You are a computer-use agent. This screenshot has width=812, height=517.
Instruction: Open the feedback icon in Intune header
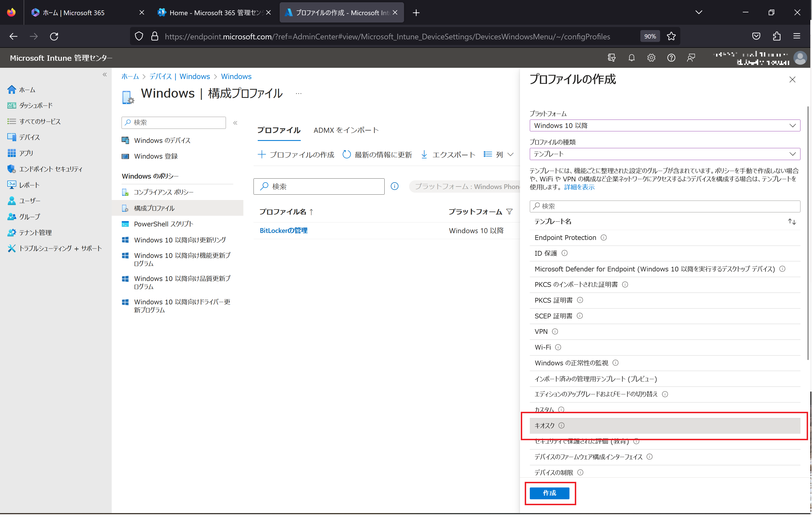(691, 58)
